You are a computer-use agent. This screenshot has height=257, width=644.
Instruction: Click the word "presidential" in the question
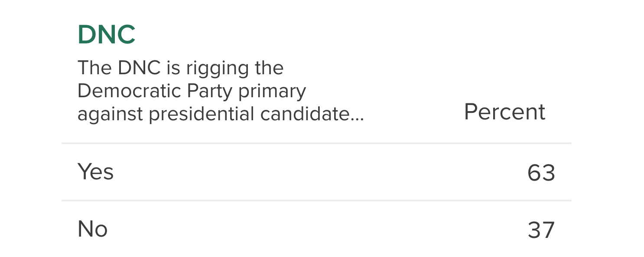point(203,115)
